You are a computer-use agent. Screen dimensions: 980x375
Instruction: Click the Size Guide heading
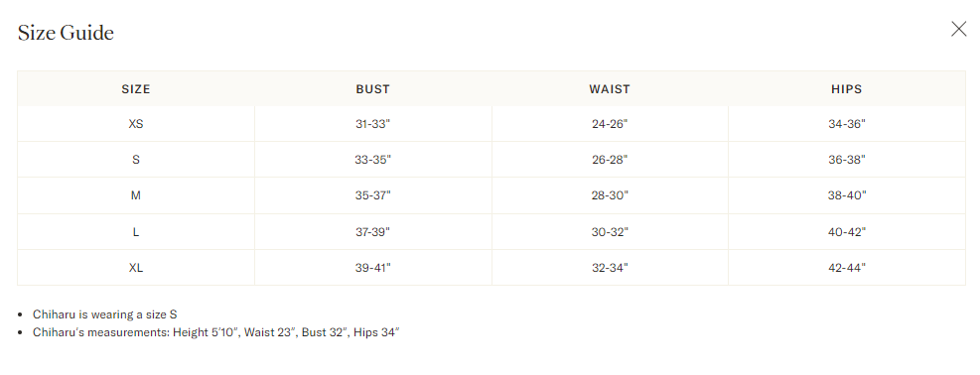[x=66, y=33]
